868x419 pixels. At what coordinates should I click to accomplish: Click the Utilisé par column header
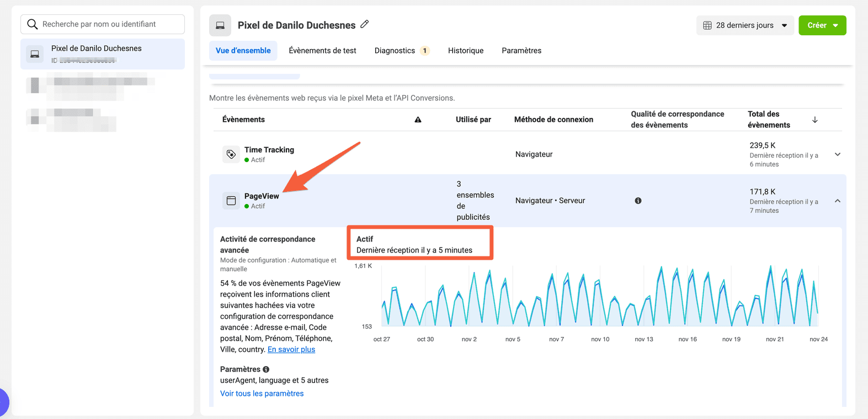(473, 120)
